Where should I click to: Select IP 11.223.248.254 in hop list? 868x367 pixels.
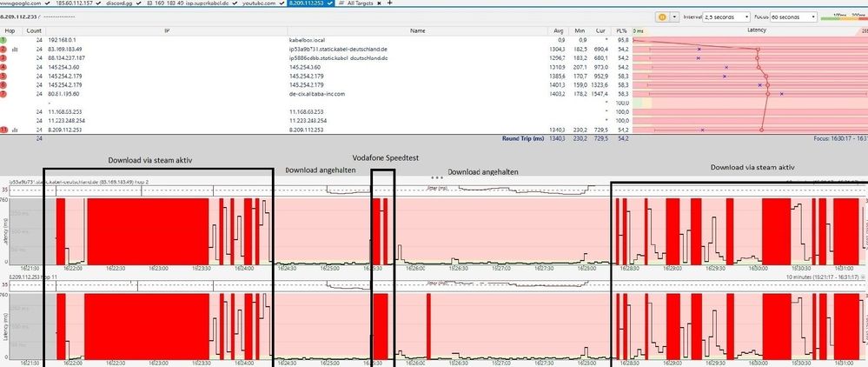point(66,120)
